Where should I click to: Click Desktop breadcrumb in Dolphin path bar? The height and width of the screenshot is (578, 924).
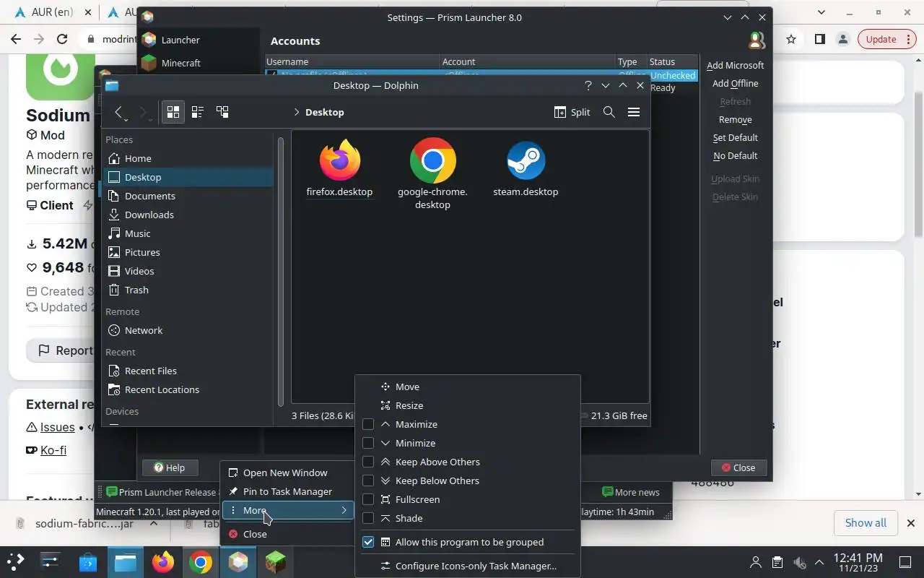point(325,112)
